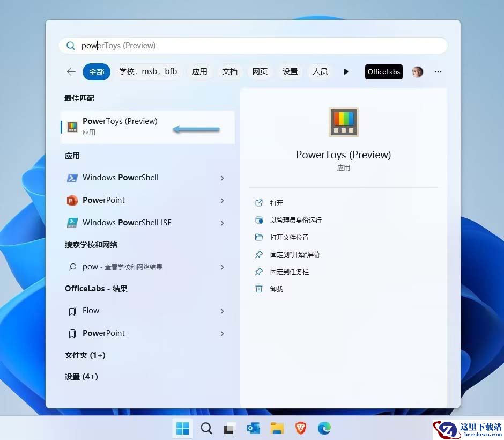Open Task View from the taskbar
This screenshot has width=504, height=440.
point(229,428)
